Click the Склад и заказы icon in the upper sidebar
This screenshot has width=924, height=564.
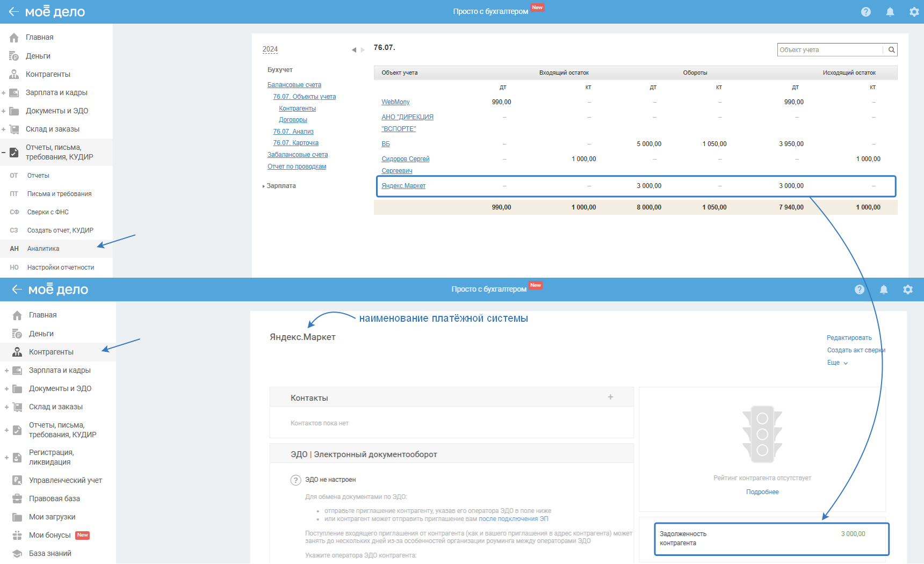(x=14, y=129)
